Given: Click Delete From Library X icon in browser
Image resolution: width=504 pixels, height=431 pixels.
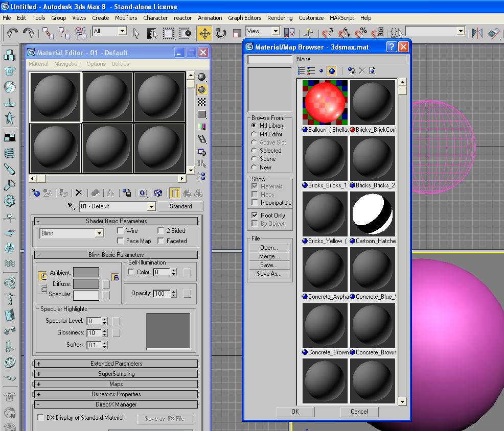Looking at the screenshot, I should click(362, 70).
